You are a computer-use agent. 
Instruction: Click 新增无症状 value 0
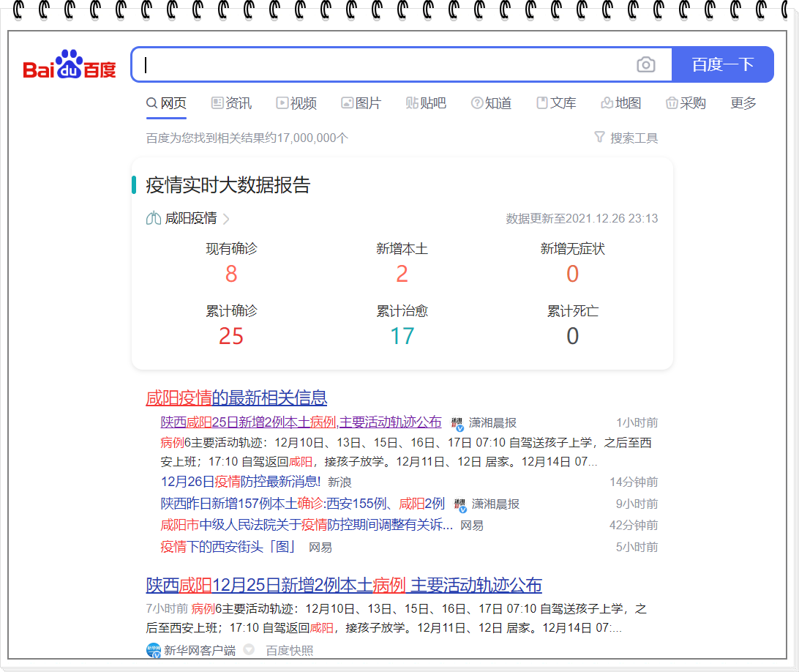tap(573, 274)
